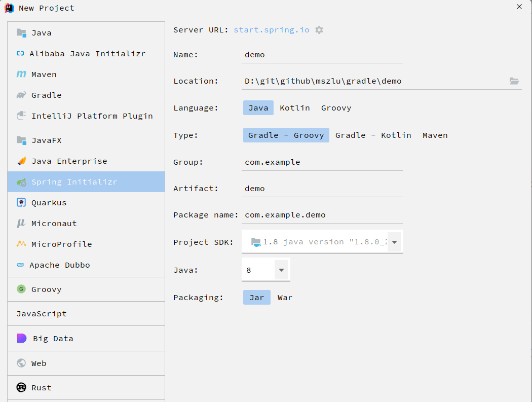Choose Maven as the type

pos(435,135)
